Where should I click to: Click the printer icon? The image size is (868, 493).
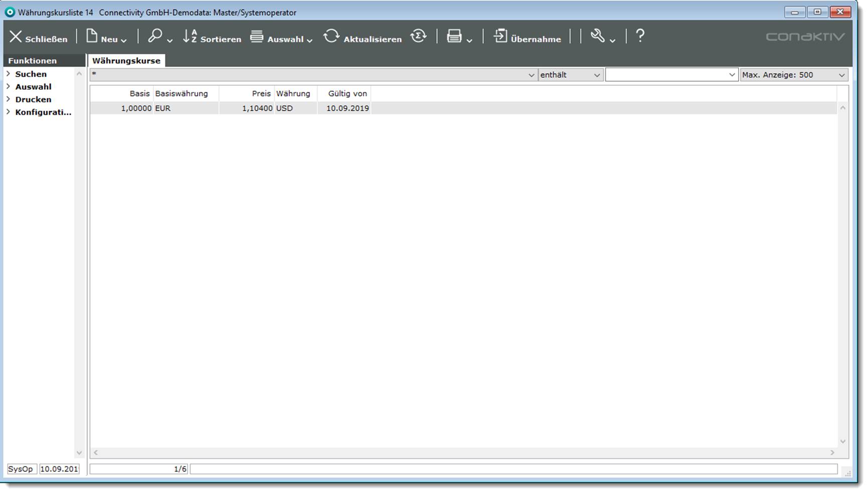click(x=454, y=36)
